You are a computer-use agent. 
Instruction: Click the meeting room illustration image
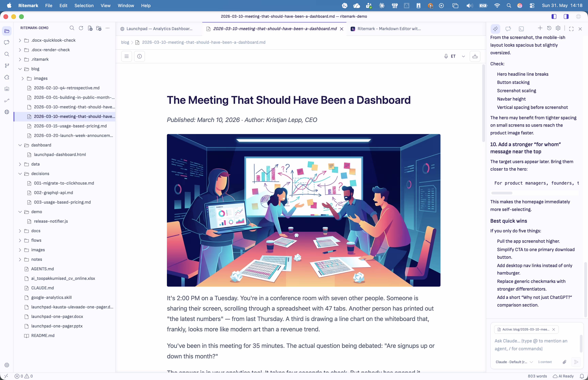point(304,210)
